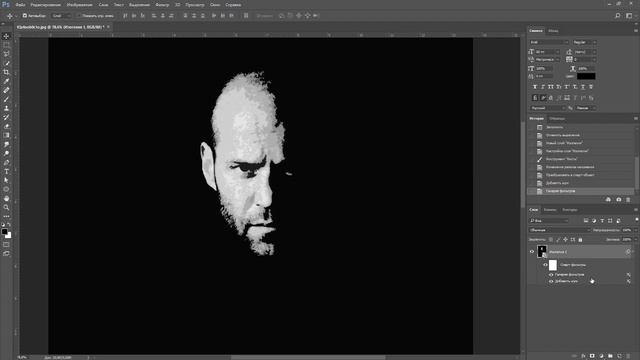Viewport: 640px width, 360px height.
Task: Delete the current history state trash icon
Action: pyautogui.click(x=628, y=200)
